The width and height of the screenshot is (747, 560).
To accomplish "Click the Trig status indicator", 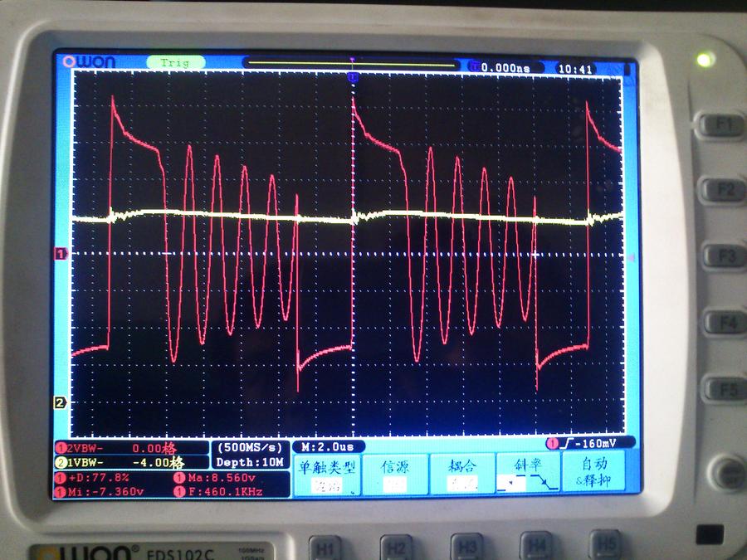I will (175, 63).
